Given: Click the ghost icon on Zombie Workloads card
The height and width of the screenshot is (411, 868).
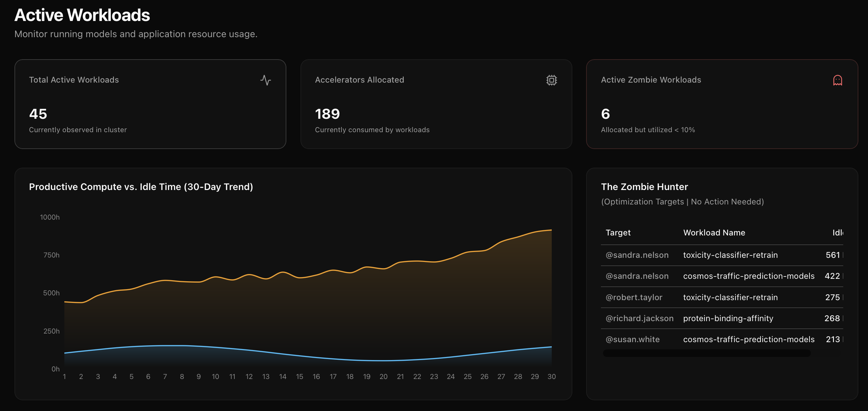Looking at the screenshot, I should click(x=837, y=80).
